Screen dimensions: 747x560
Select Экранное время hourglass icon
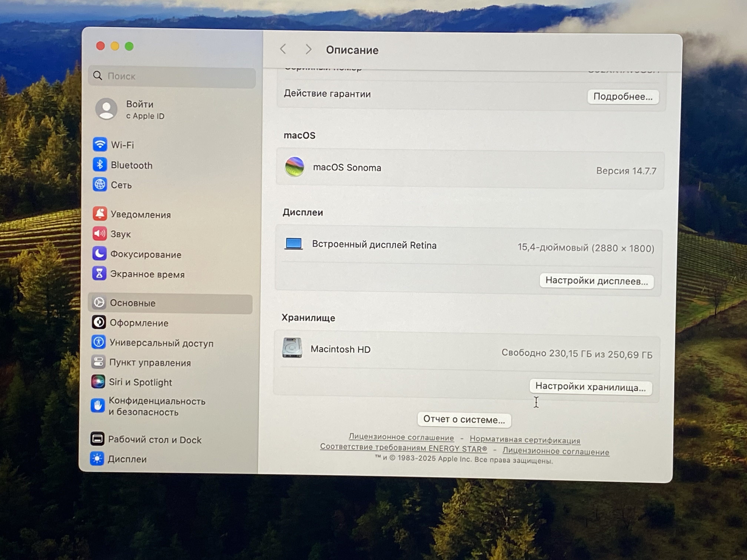pos(99,273)
